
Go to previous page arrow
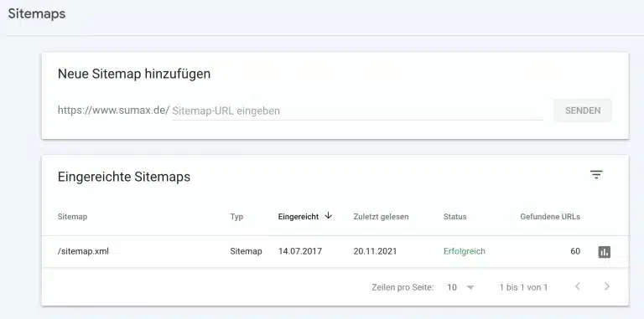pos(578,286)
